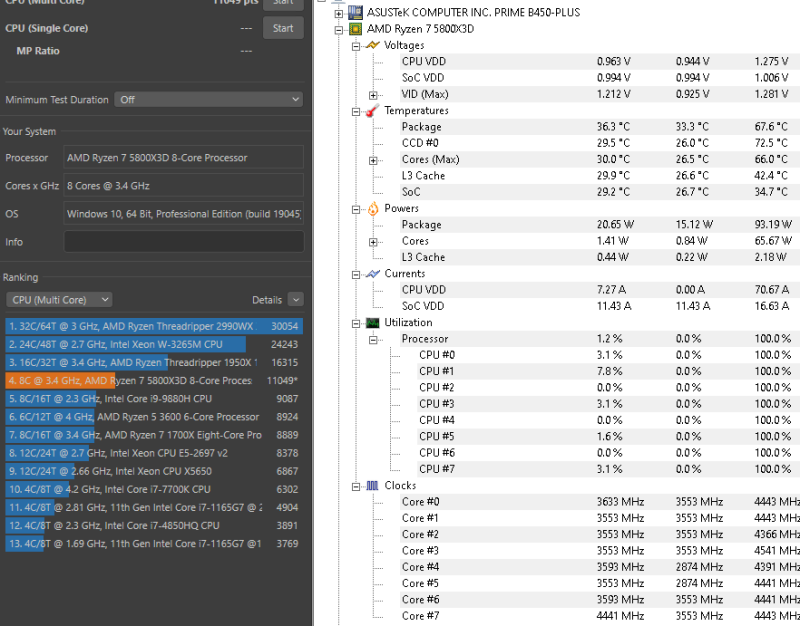Image resolution: width=800 pixels, height=626 pixels.
Task: Collapse the Utilization section
Action: click(356, 324)
